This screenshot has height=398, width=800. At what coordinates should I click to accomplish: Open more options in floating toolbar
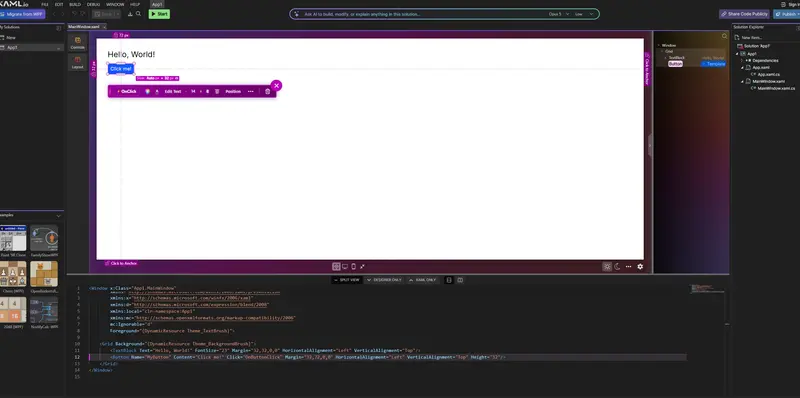click(251, 91)
